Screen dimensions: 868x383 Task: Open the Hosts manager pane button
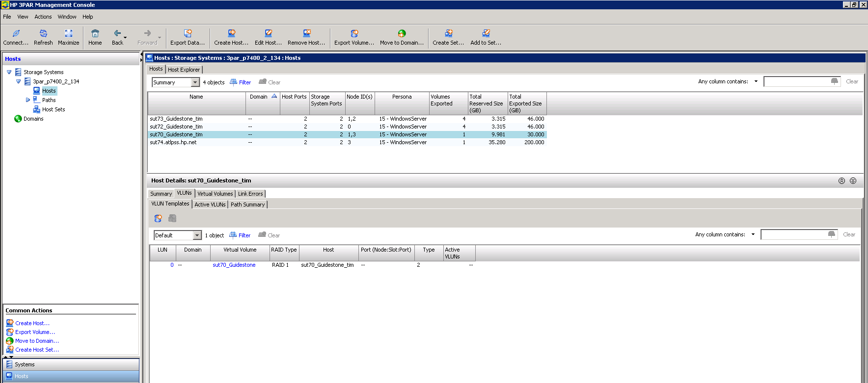click(71, 376)
